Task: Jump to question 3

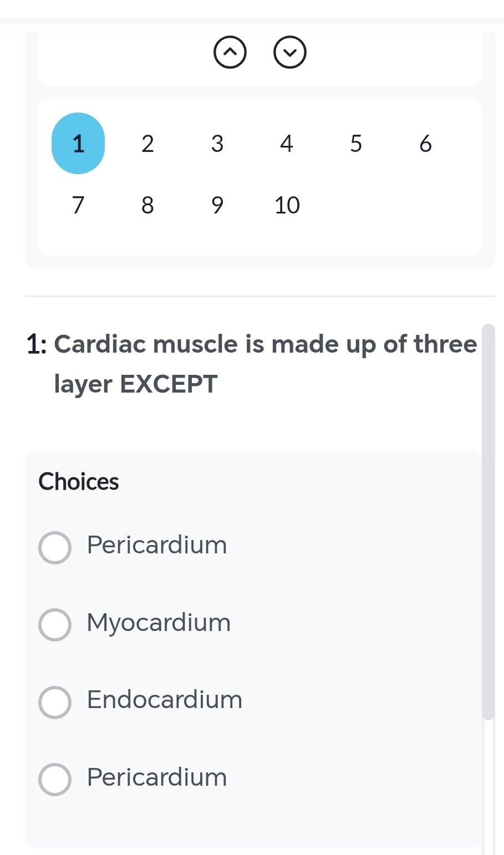Action: pos(217,144)
